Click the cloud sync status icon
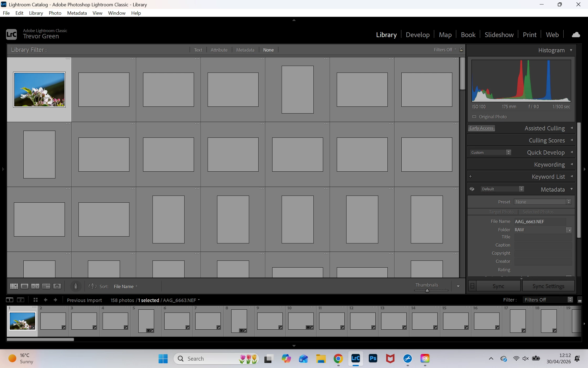Image resolution: width=588 pixels, height=368 pixels. [576, 35]
